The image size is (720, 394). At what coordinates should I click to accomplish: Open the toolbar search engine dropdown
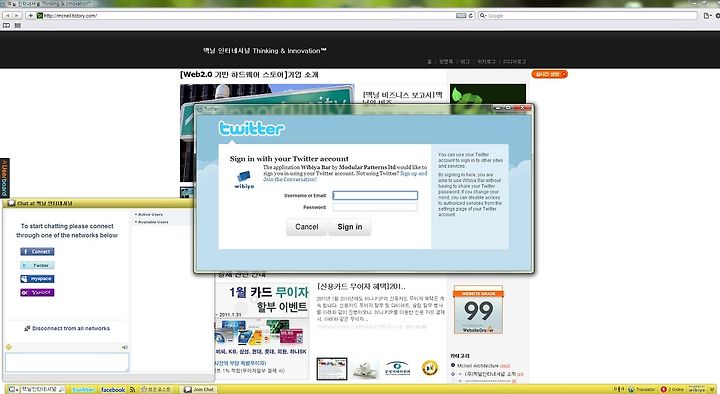click(x=13, y=389)
